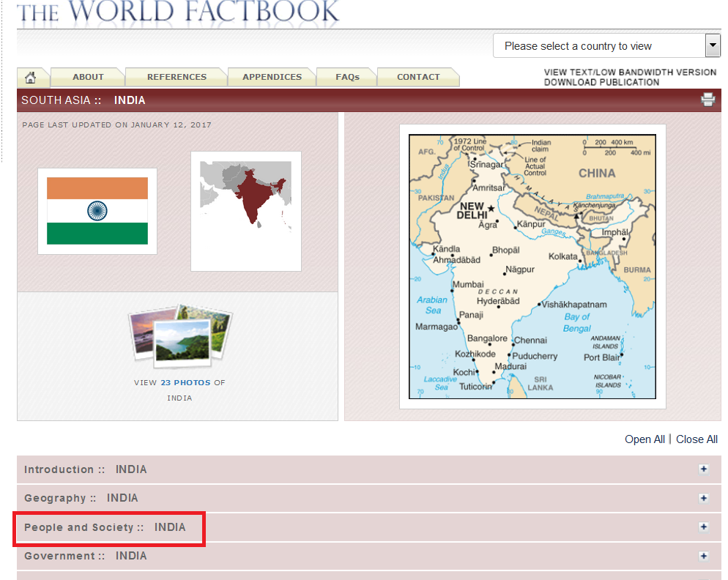The height and width of the screenshot is (580, 728).
Task: Enlarge the detailed India political map
Action: 532,267
